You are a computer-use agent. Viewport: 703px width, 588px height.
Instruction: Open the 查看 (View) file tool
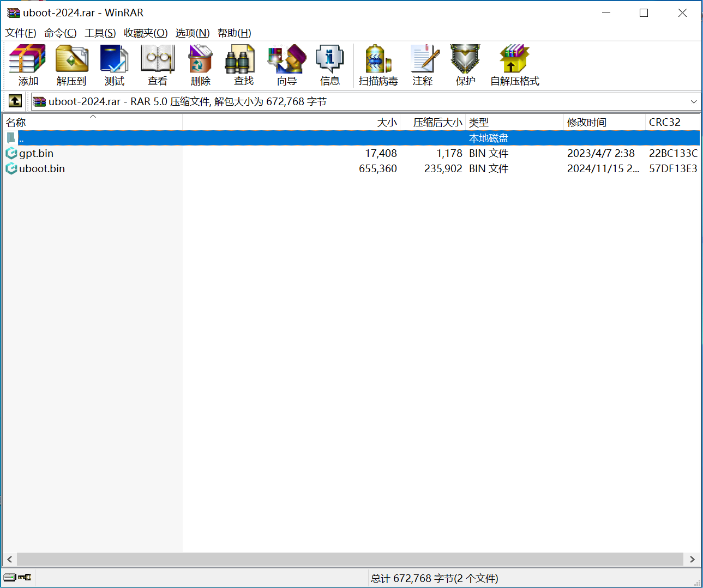(158, 65)
